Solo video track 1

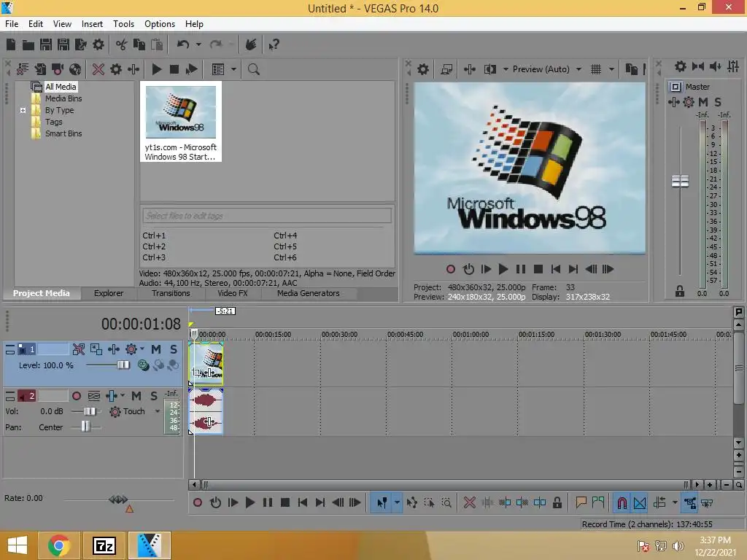coord(174,349)
